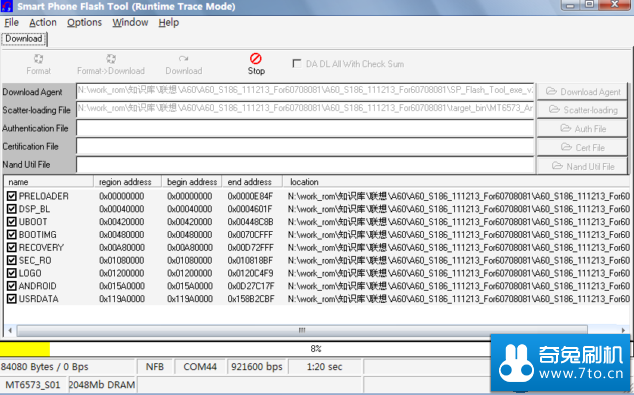Click the Auth File browse button
Image resolution: width=634 pixels, height=395 pixels.
point(582,129)
